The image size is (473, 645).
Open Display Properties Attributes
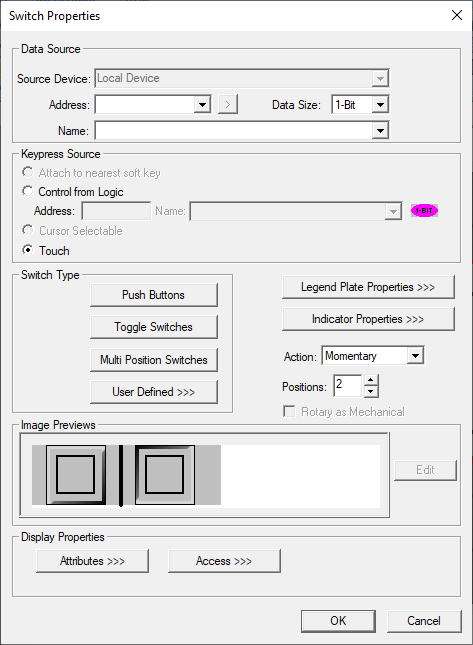(x=93, y=561)
